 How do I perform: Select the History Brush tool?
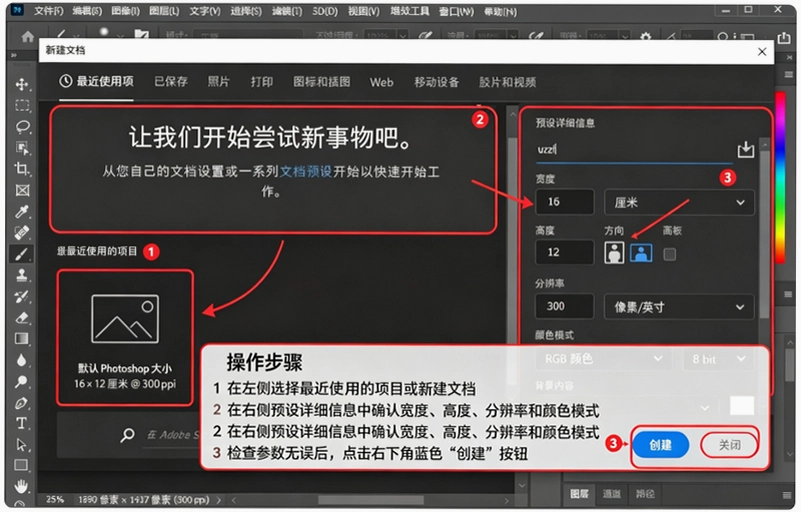pyautogui.click(x=21, y=296)
